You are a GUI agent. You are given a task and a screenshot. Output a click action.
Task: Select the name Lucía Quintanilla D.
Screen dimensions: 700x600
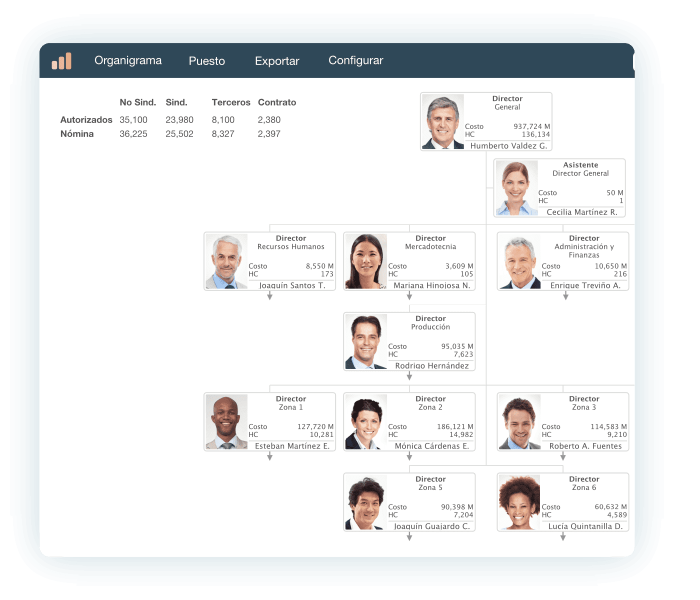585,526
